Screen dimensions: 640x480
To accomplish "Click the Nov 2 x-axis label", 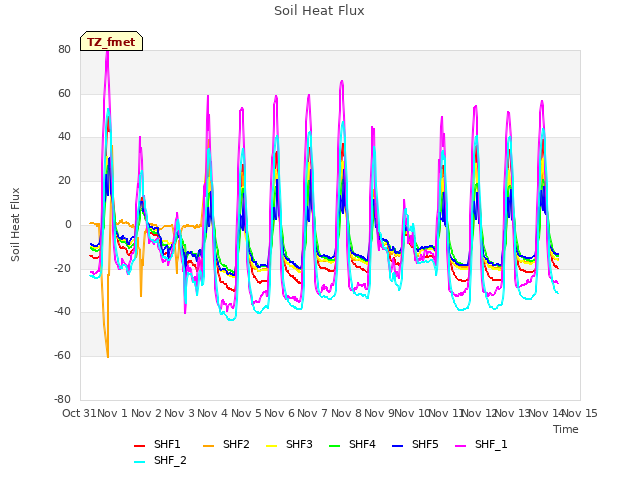I will (x=146, y=413).
